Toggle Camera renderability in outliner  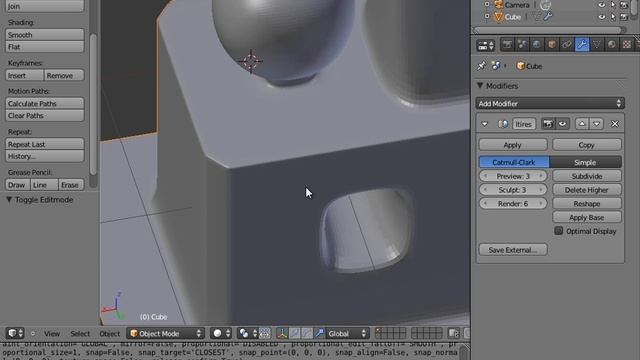click(624, 5)
